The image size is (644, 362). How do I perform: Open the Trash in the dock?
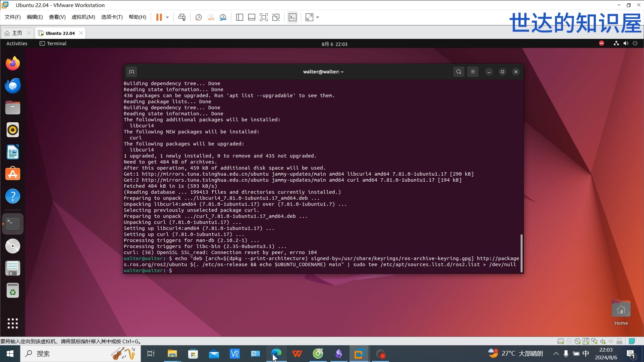pyautogui.click(x=13, y=290)
